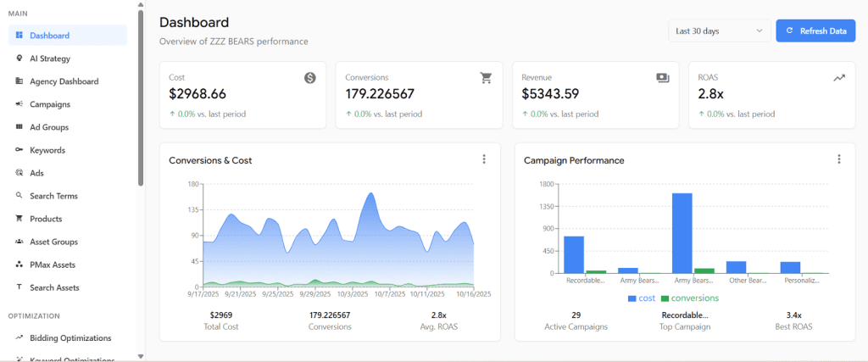The height and width of the screenshot is (362, 868).
Task: Click the AI Strategy lightbulb icon
Action: tap(19, 58)
